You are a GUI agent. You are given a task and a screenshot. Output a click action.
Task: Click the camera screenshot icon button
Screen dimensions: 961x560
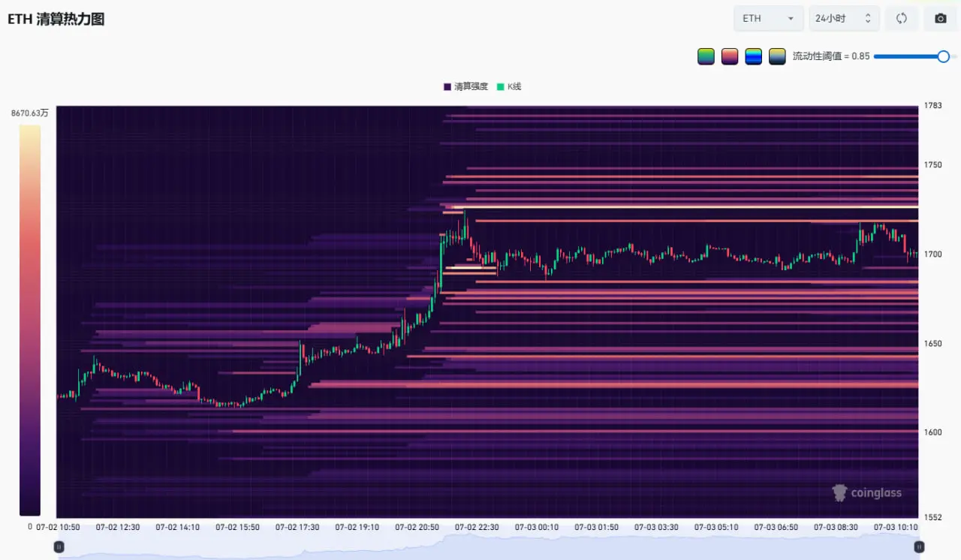(940, 19)
